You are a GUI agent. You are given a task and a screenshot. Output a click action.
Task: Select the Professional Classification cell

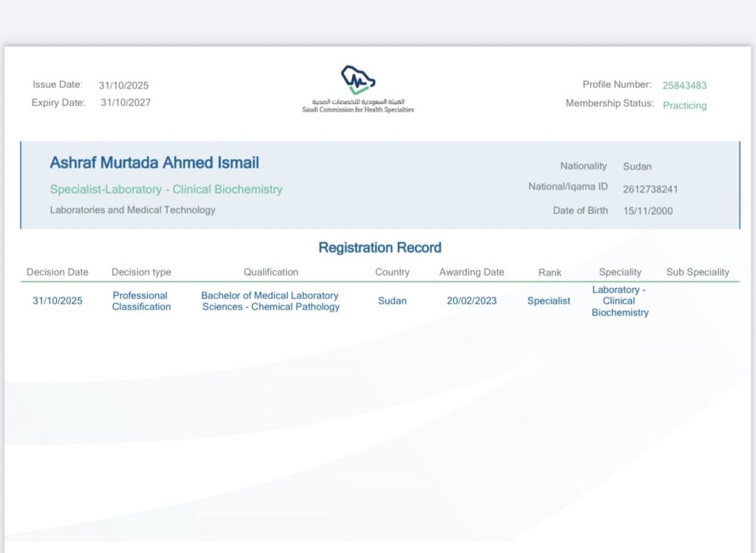[141, 300]
